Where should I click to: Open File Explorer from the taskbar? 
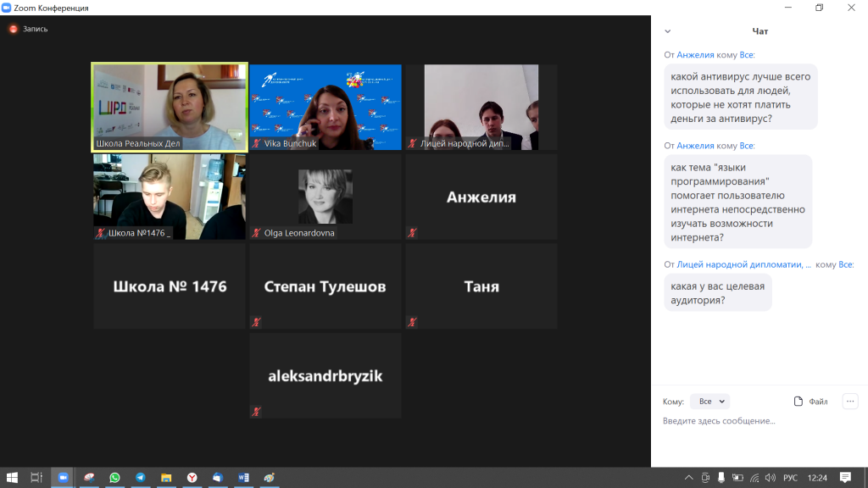point(166,478)
